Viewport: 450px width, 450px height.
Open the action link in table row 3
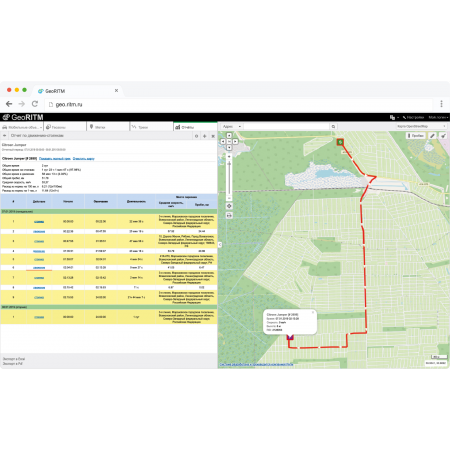point(39,241)
